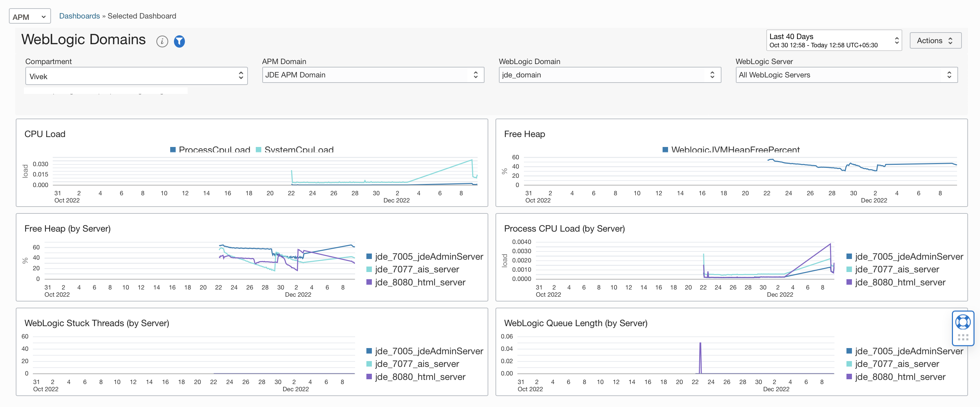Click WeblogicJVMHeapFreePercent legend marker
The width and height of the screenshot is (980, 407).
tap(665, 150)
